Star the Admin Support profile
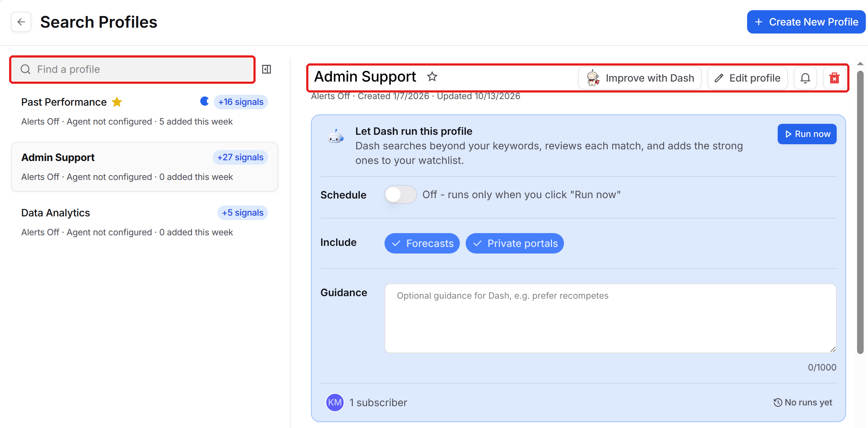 (x=432, y=76)
